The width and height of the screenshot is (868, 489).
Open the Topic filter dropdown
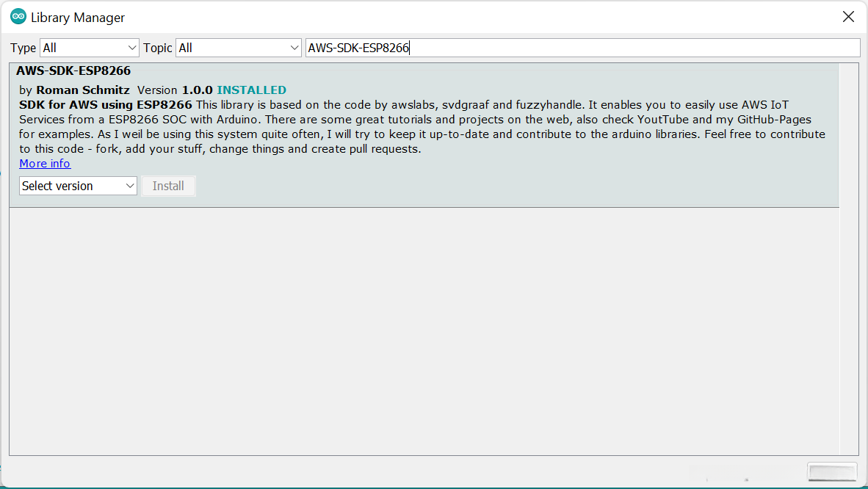[239, 48]
